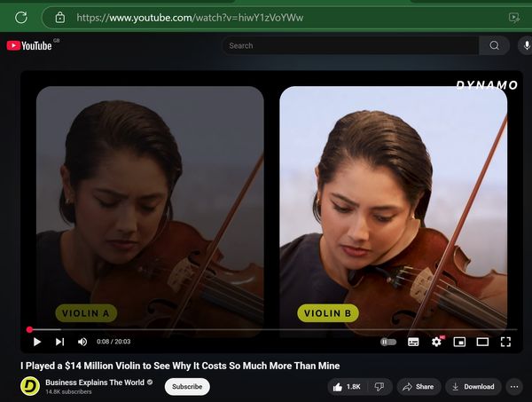The height and width of the screenshot is (402, 532).
Task: Download the video
Action: click(473, 387)
